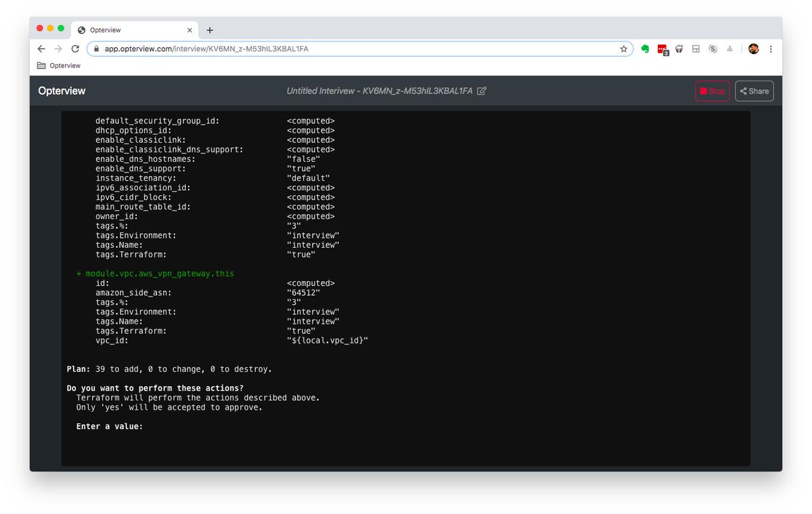812x514 pixels.
Task: Select the grid layout extension icon
Action: (695, 49)
